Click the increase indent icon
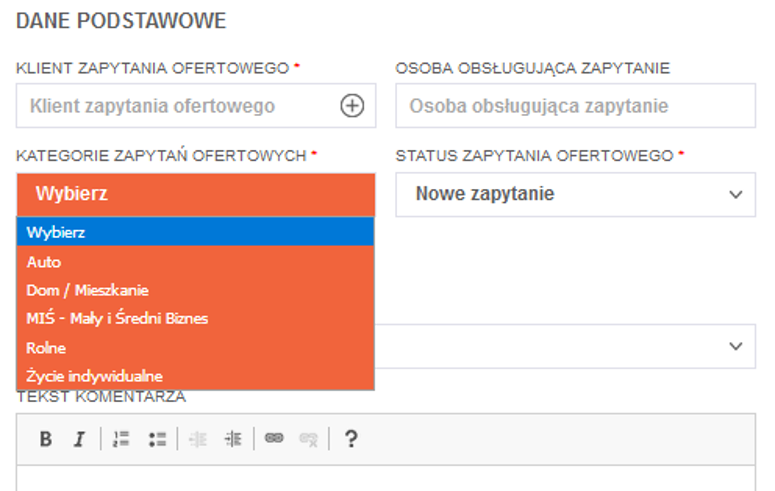775x491 pixels. tap(233, 439)
